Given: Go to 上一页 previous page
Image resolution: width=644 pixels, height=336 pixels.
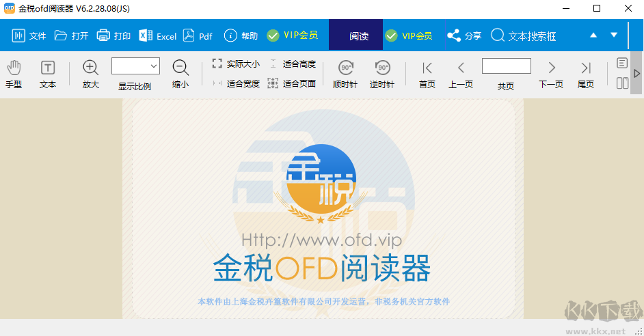Looking at the screenshot, I should point(461,74).
